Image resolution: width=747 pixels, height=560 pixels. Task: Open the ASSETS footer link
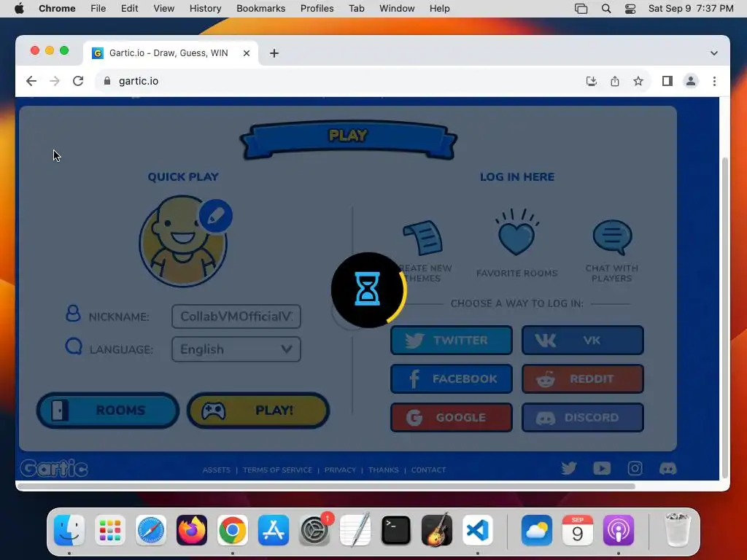point(216,470)
